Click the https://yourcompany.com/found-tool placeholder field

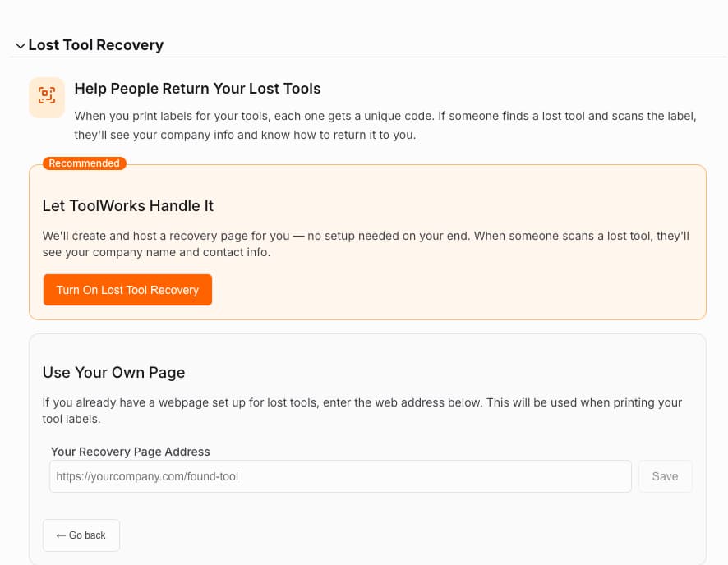pos(340,476)
